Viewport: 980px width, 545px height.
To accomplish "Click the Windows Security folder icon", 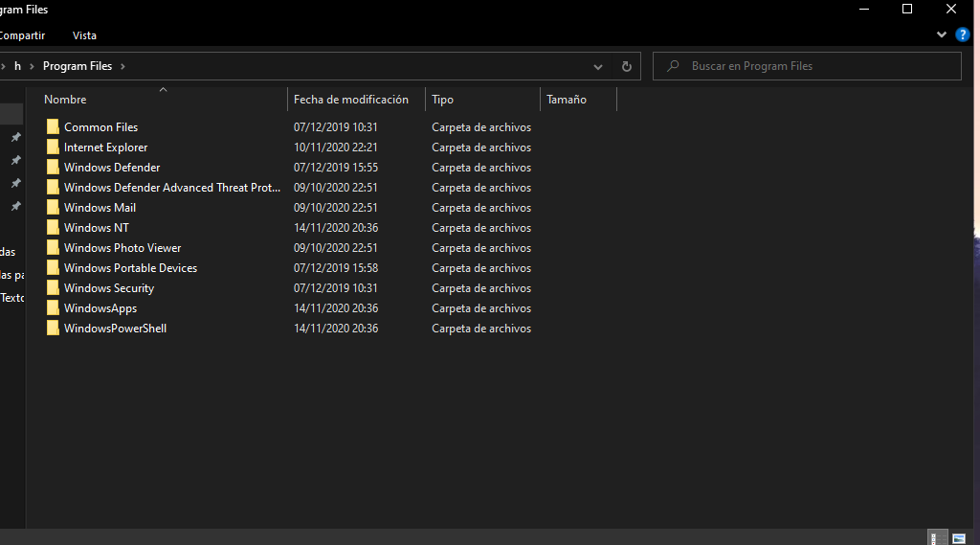I will pyautogui.click(x=54, y=288).
